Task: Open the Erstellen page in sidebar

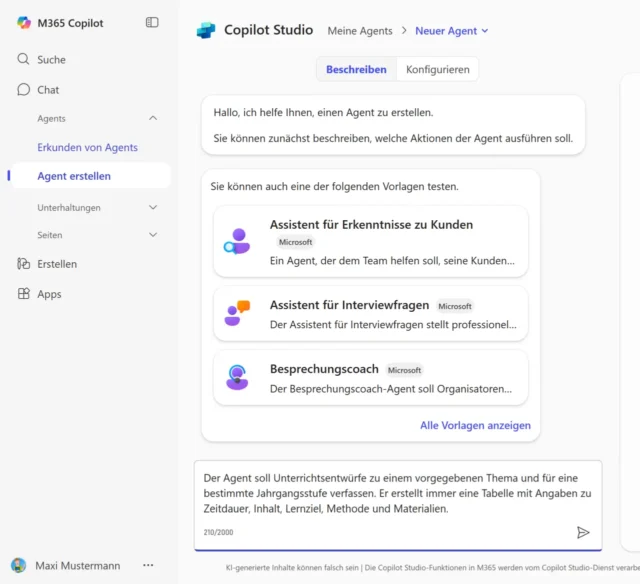Action: pos(56,264)
